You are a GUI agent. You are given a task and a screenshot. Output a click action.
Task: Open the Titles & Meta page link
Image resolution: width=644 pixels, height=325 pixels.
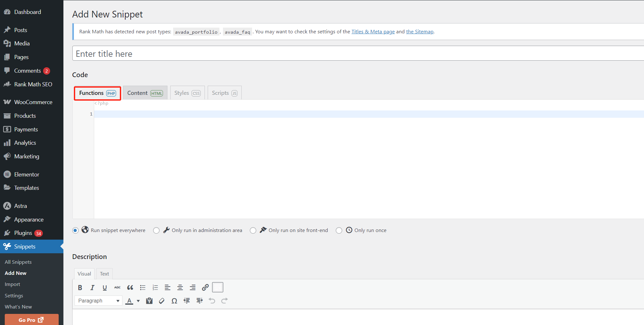[373, 31]
